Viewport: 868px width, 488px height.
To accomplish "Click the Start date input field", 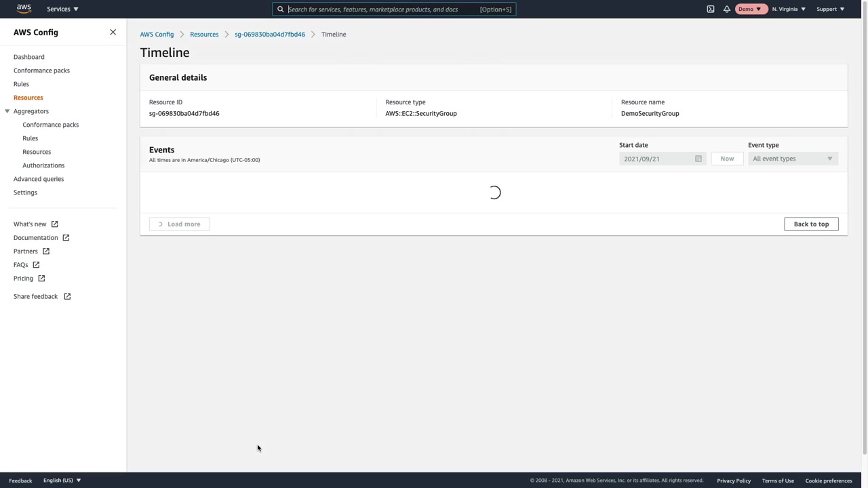I will [663, 159].
